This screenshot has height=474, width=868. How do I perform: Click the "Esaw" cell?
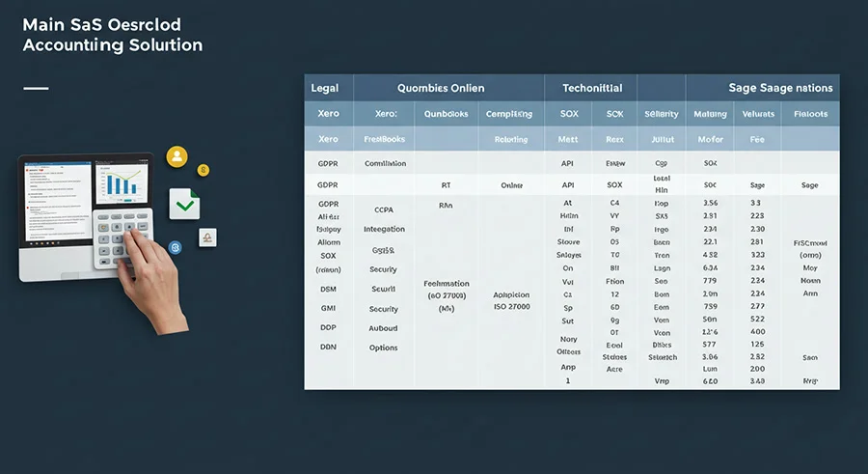615,163
